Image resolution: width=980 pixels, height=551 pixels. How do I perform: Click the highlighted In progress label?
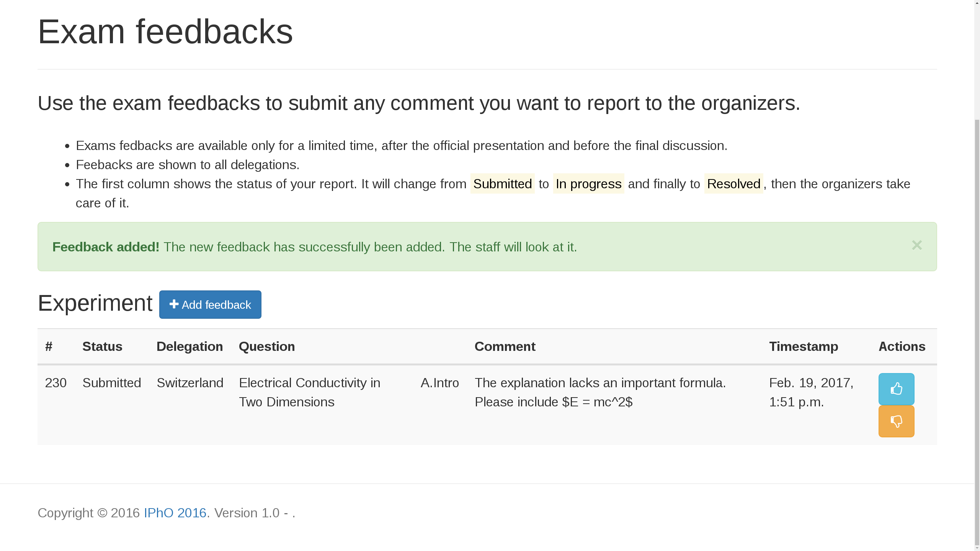[588, 184]
